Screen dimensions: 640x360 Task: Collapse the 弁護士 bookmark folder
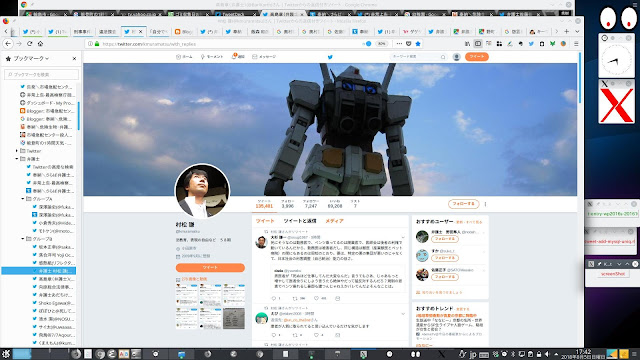coord(17,159)
